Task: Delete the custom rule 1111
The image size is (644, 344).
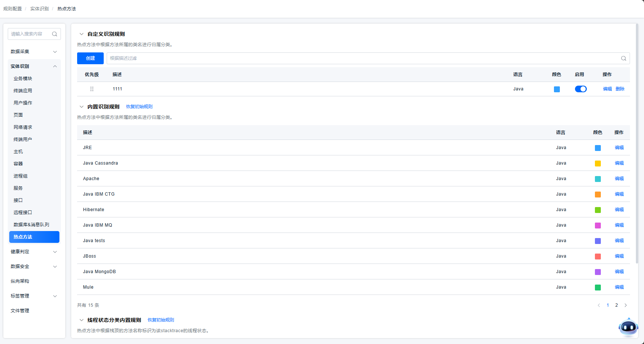Action: (x=620, y=89)
